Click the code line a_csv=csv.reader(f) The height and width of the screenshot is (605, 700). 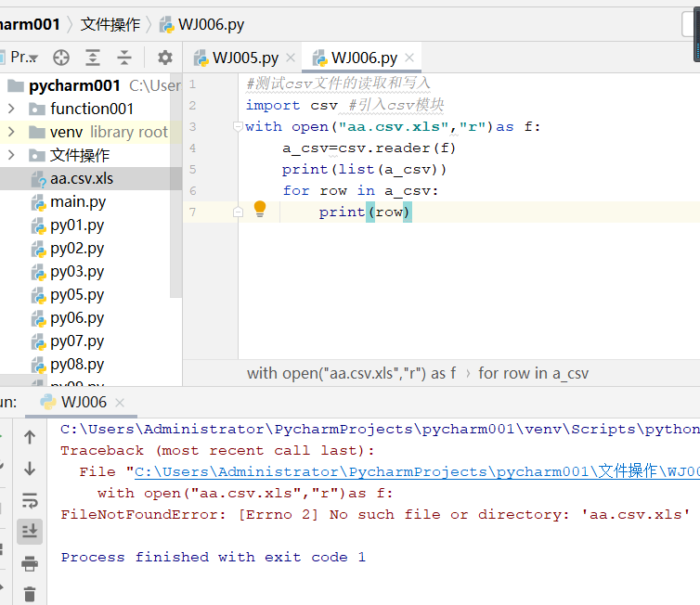tap(369, 148)
